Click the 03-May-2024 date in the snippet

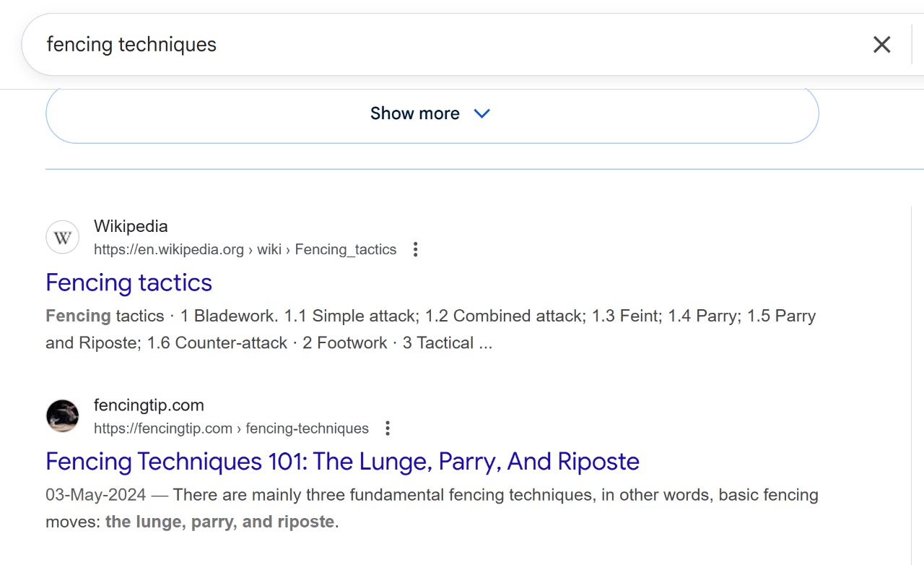coord(95,496)
